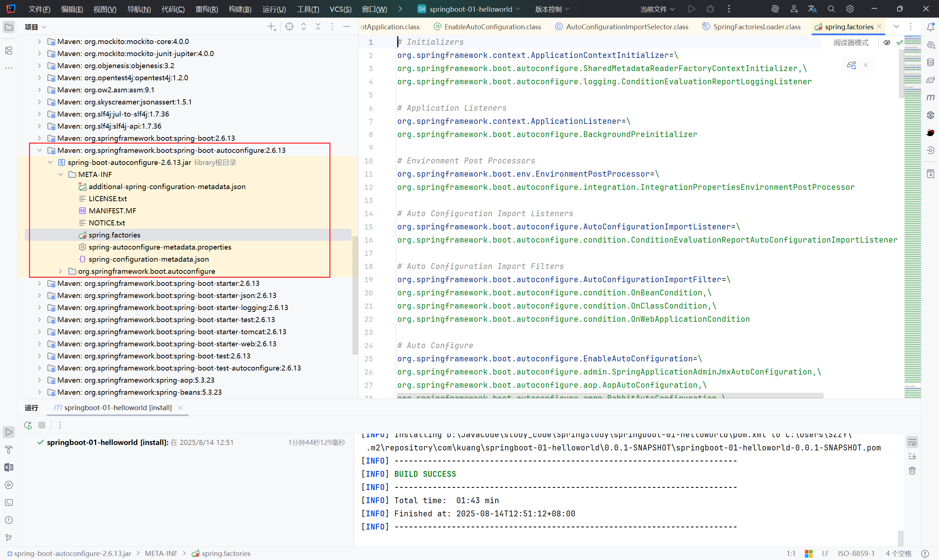Click the Rerun icon in run panel
Screen dimensions: 939x560
(28, 425)
